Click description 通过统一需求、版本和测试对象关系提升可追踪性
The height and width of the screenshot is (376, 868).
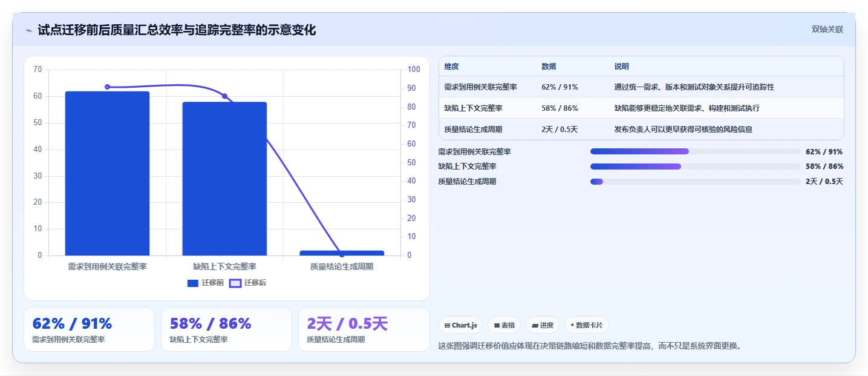pos(694,87)
